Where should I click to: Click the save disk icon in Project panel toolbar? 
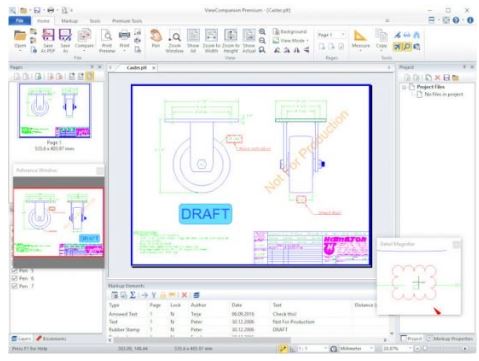(x=447, y=77)
